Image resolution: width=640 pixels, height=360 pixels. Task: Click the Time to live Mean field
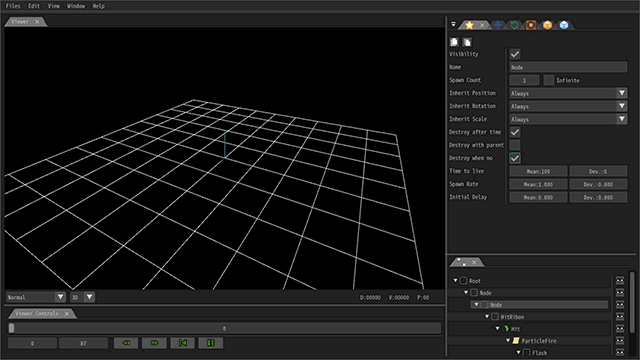tap(538, 171)
